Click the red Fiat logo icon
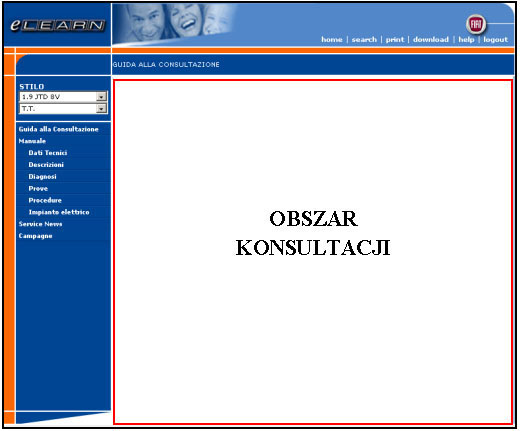Screen dimensions: 520x431 coord(476,25)
